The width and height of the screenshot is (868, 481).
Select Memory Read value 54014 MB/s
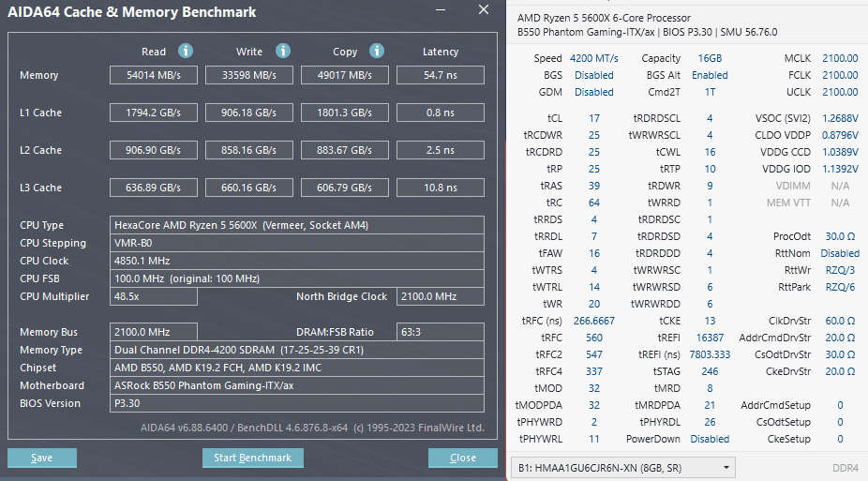154,75
